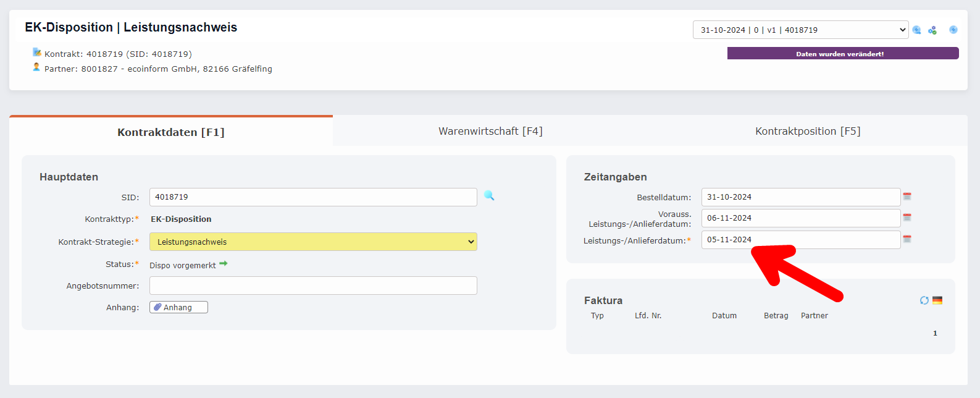Click the partner person icon beside ecoinform GmbH
Viewport: 980px width, 398px height.
(36, 67)
